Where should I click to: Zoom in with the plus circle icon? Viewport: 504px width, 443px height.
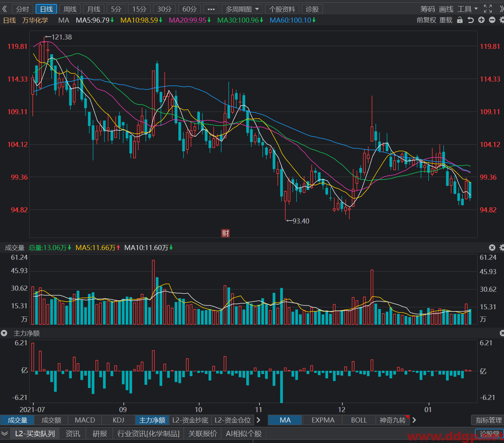click(x=481, y=20)
